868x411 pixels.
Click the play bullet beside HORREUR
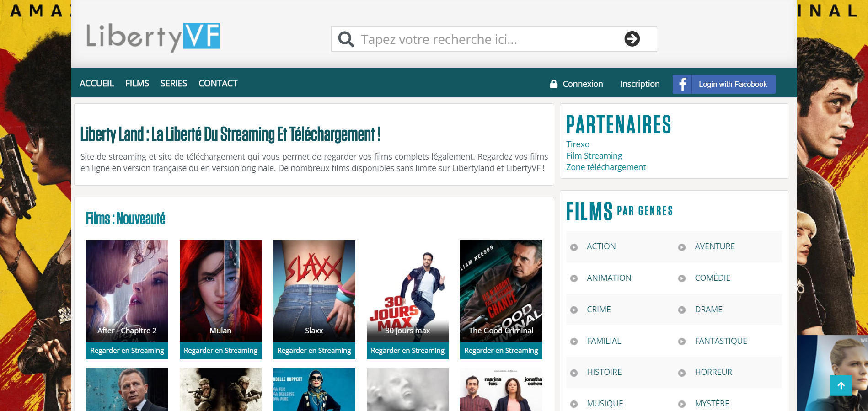682,373
